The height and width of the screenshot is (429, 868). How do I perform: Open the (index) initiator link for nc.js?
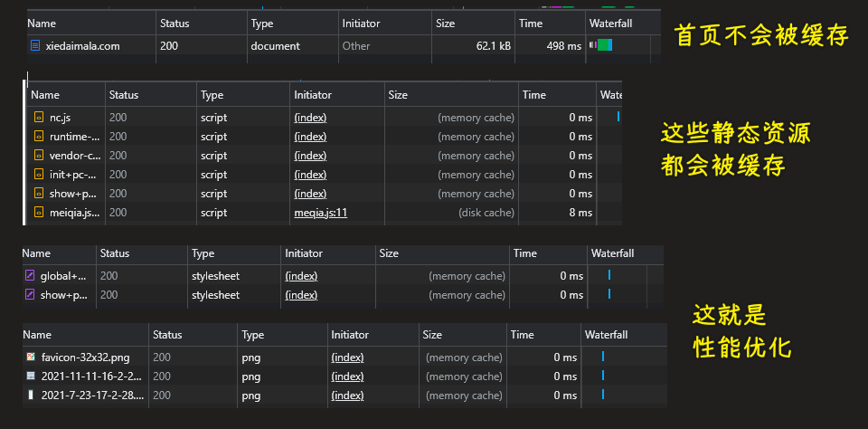310,118
